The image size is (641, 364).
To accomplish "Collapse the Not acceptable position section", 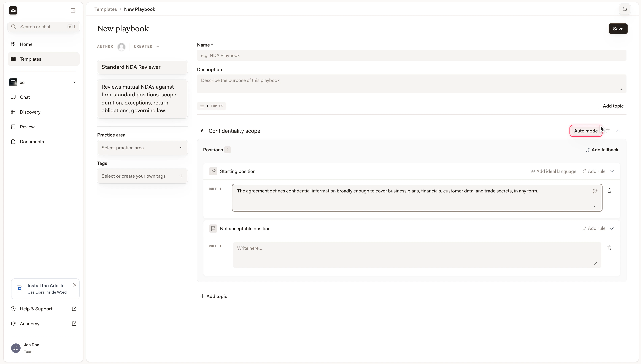I will tap(612, 229).
